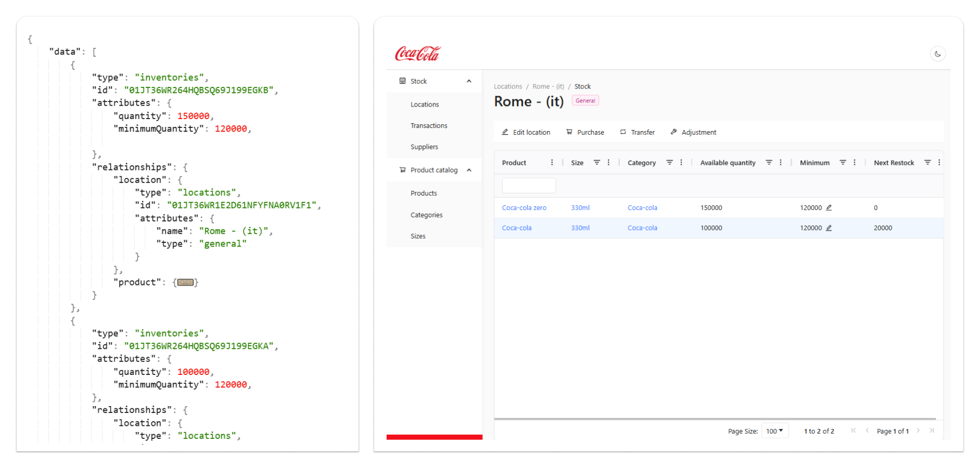
Task: Open the Coca-cola category in Coca-cola zero row
Action: pos(642,208)
